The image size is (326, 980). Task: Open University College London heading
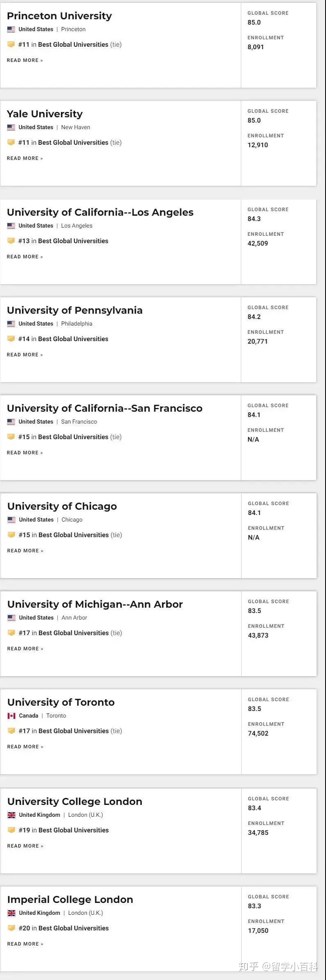tap(75, 802)
